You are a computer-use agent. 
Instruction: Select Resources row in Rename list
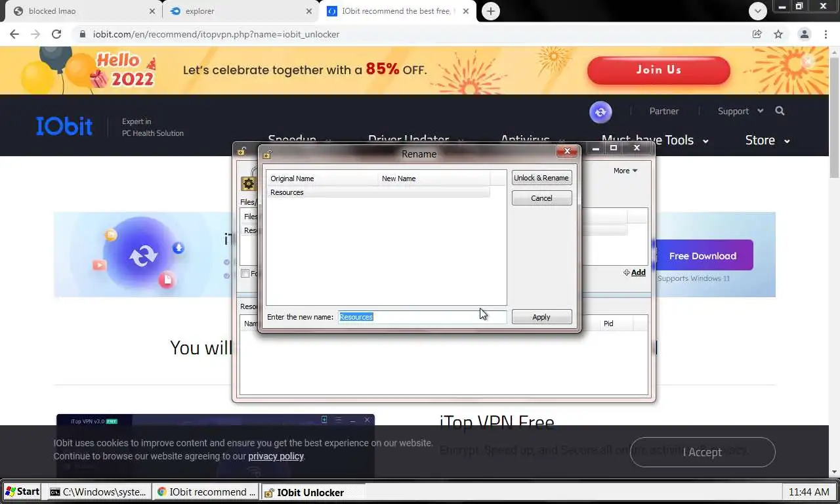pyautogui.click(x=379, y=192)
